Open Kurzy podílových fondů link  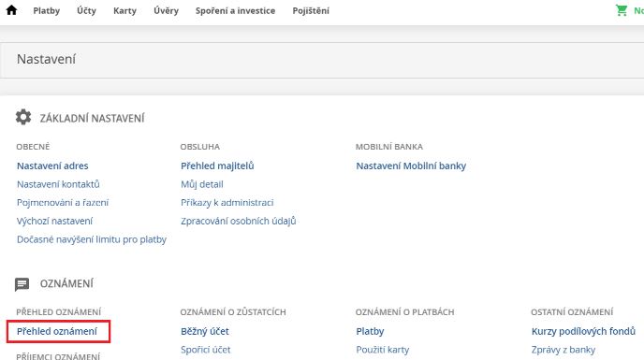point(583,331)
